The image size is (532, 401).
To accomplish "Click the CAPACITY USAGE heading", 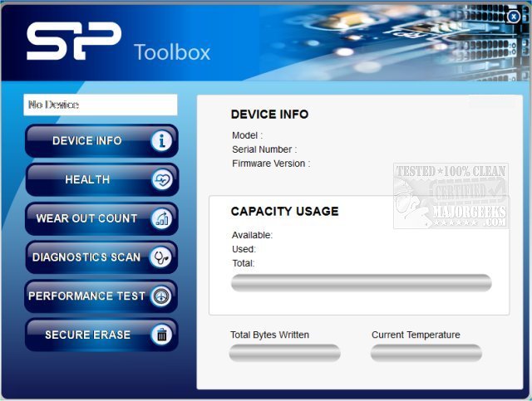I will (x=284, y=211).
